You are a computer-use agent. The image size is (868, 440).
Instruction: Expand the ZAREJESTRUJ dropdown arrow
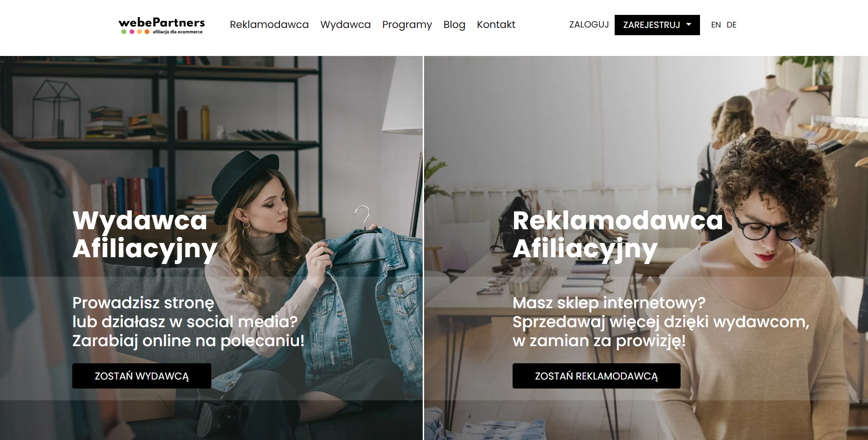(x=689, y=24)
